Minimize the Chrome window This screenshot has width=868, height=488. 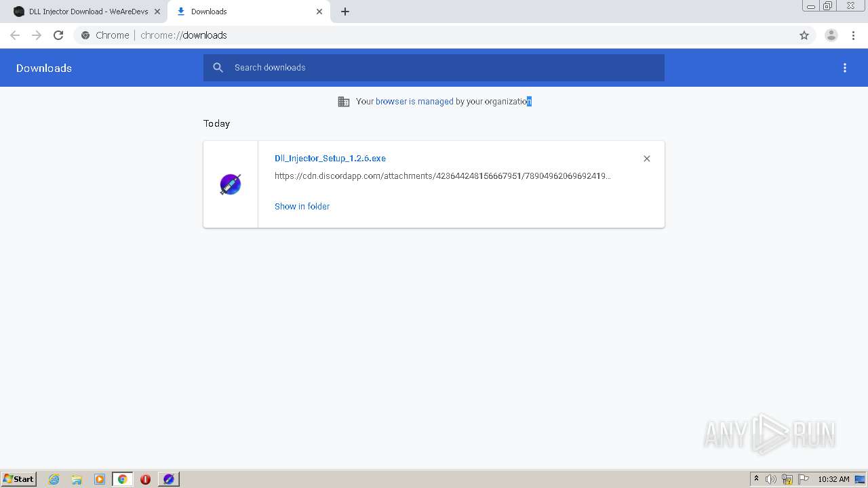811,6
